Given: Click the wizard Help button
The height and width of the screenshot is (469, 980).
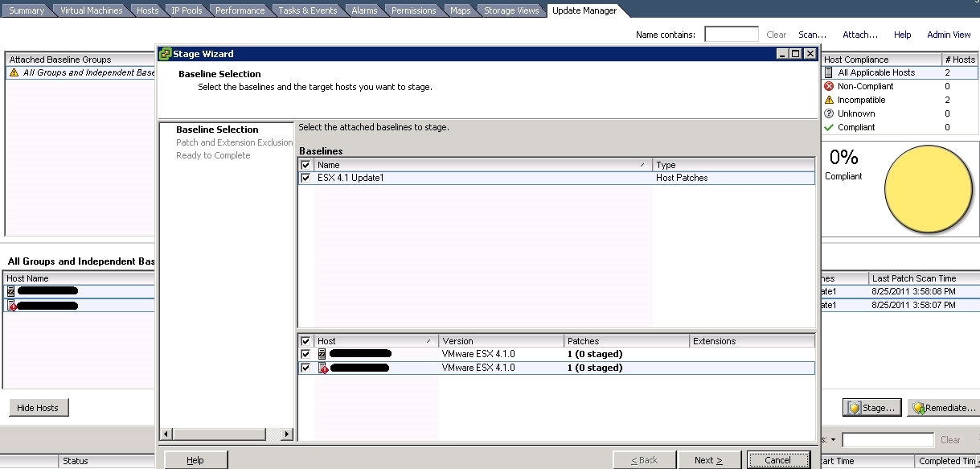Looking at the screenshot, I should [x=195, y=460].
